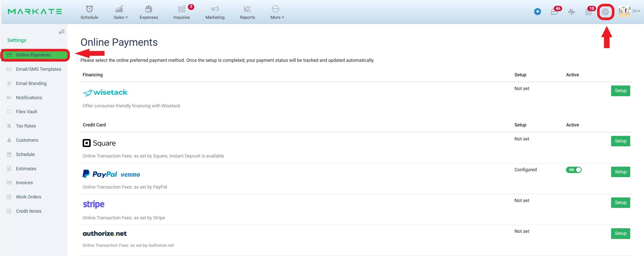The width and height of the screenshot is (644, 256).
Task: Click the 'Credit Card' section header
Action: (x=94, y=125)
